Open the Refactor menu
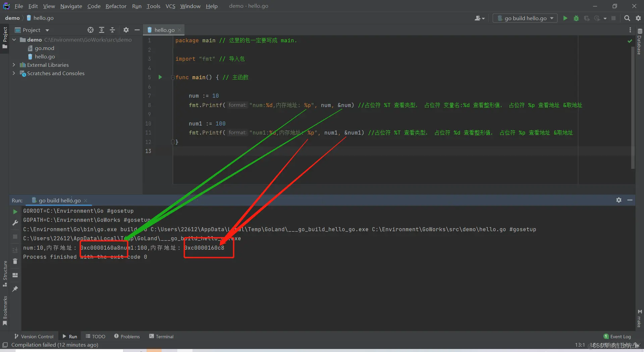This screenshot has width=644, height=352. (x=116, y=6)
